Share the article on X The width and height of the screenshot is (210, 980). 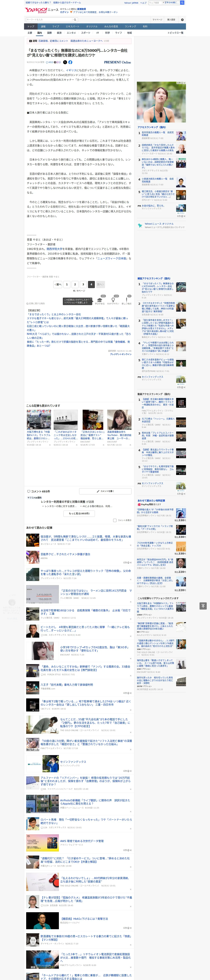click(x=65, y=62)
